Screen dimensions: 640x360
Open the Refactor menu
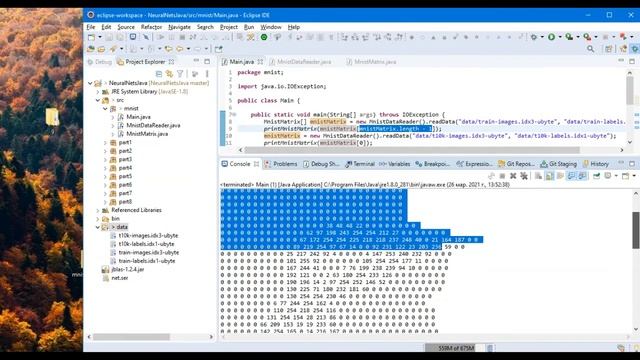(151, 27)
